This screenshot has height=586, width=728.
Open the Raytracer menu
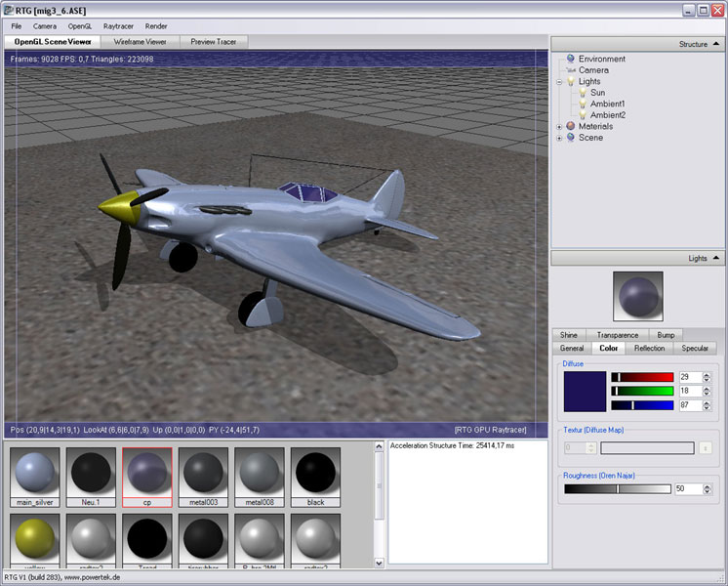tap(118, 25)
